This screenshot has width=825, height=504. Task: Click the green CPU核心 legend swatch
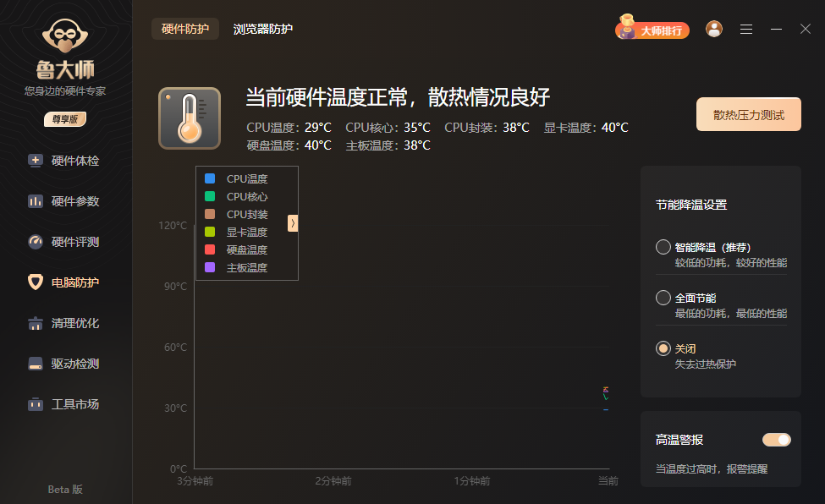tap(209, 196)
